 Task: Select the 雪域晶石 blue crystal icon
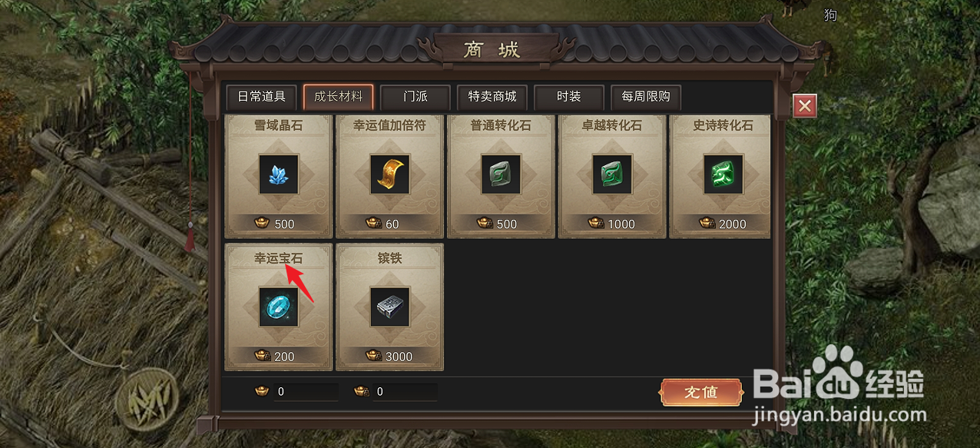tap(278, 174)
